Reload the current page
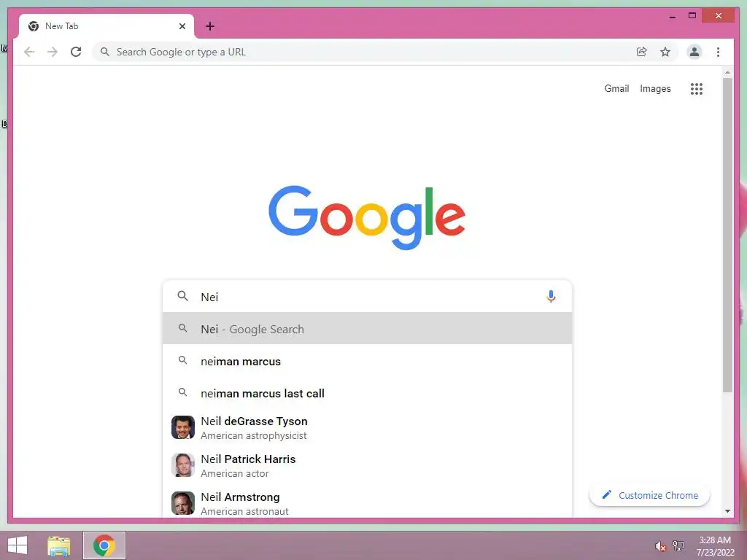 pyautogui.click(x=76, y=52)
